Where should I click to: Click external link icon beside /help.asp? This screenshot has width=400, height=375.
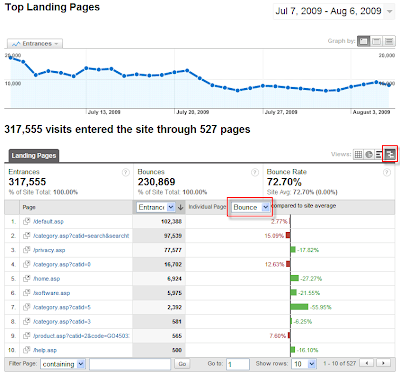coord(27,350)
